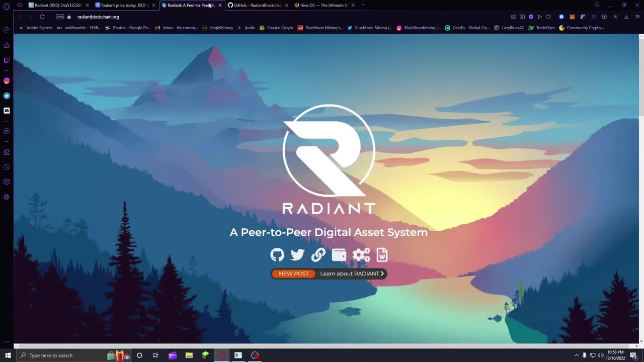
Task: Open the sidebar settings gear
Action: point(7,197)
